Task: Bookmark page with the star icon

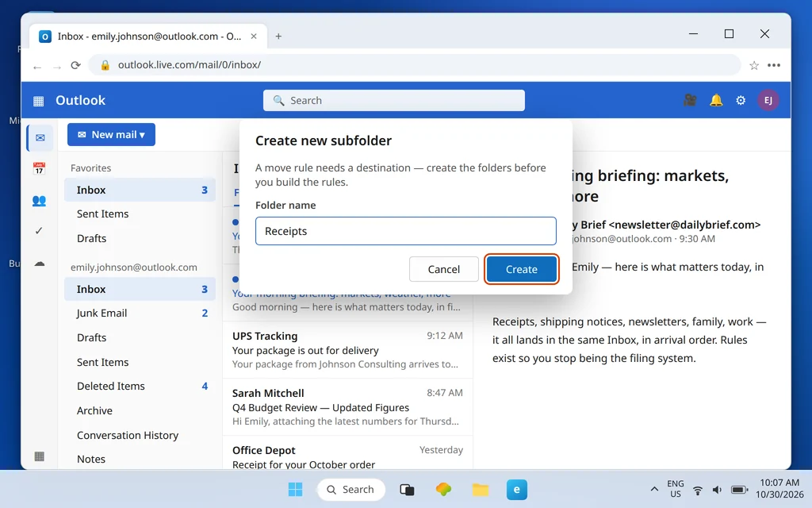Action: tap(754, 65)
